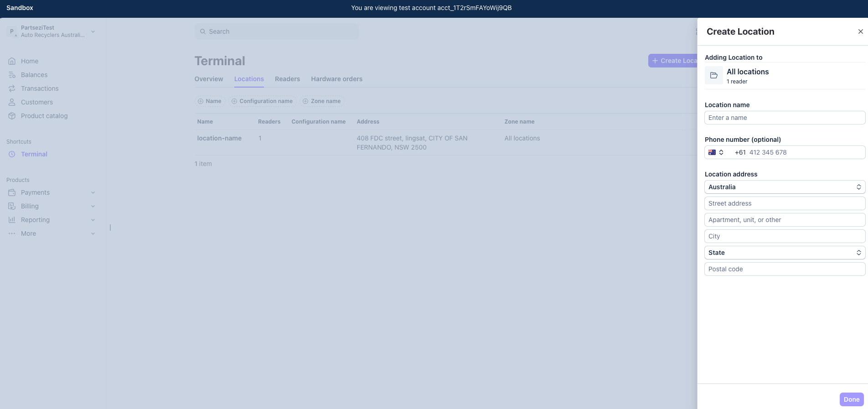
Task: Click the Reporting bar chart icon
Action: [x=12, y=220]
